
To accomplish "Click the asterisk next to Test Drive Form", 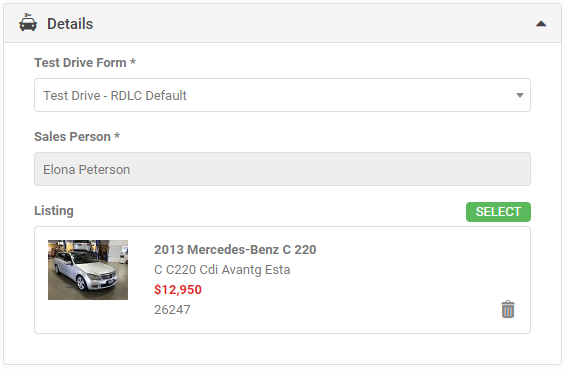I will (x=133, y=62).
